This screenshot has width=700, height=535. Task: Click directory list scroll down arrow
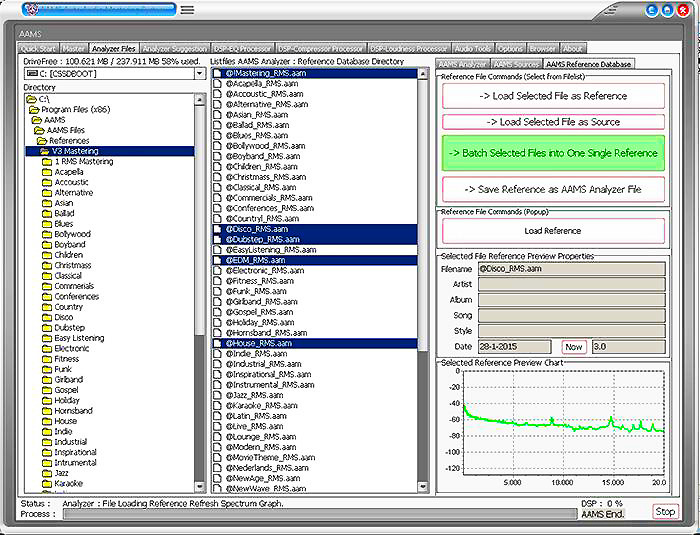(200, 487)
